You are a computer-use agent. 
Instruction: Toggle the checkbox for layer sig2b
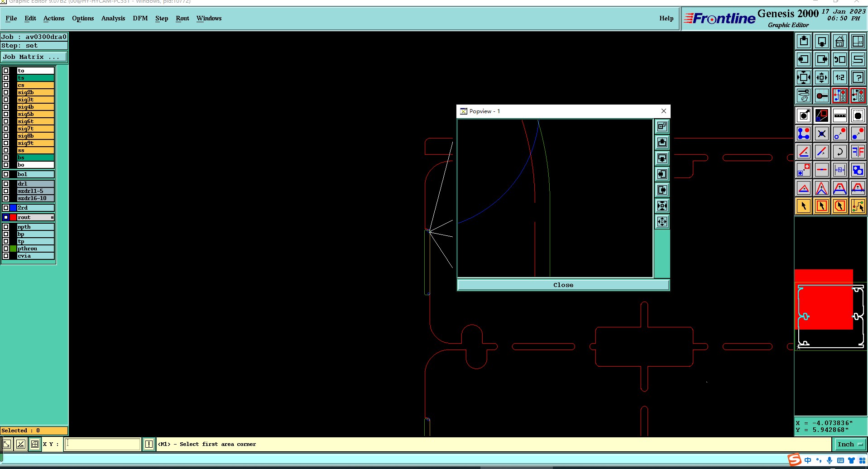(6, 92)
